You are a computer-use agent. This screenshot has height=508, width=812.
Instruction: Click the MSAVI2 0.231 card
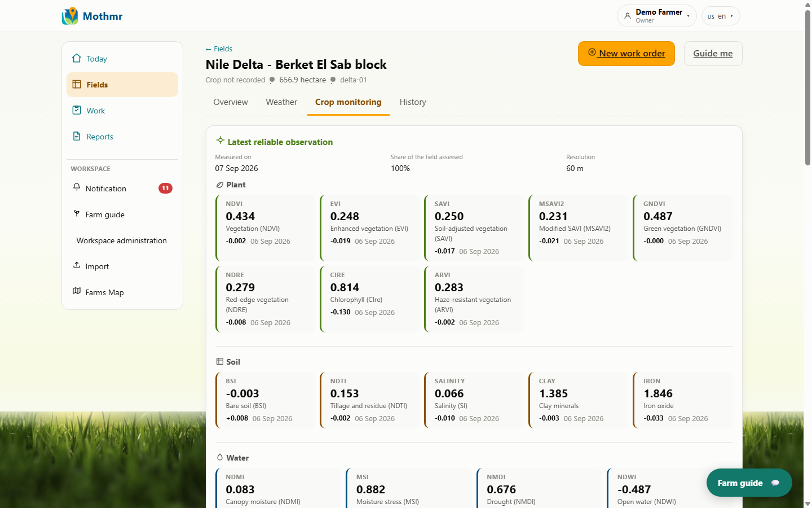[x=578, y=228]
